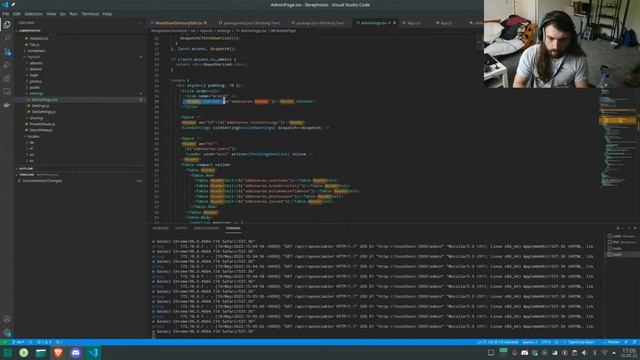Open the errors and warnings status item

44,342
